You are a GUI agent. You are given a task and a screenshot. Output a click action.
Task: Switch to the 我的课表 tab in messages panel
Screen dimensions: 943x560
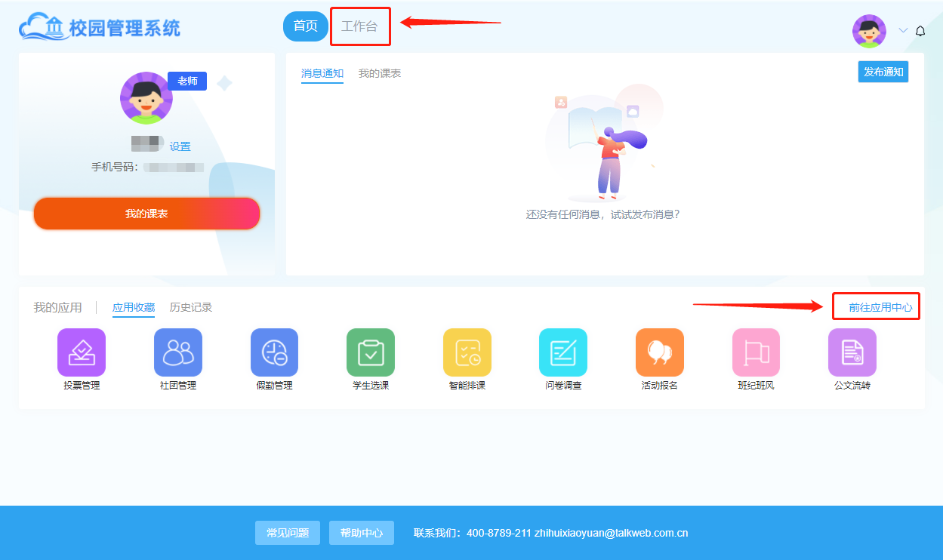379,73
